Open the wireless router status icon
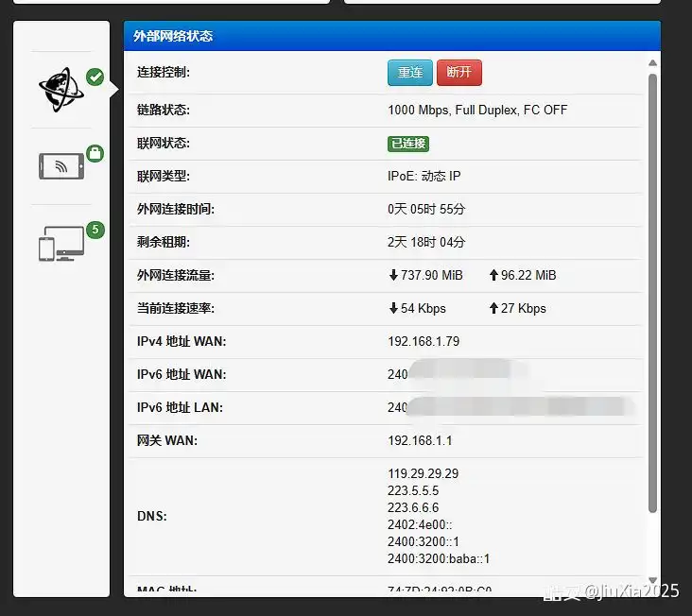 coord(61,166)
